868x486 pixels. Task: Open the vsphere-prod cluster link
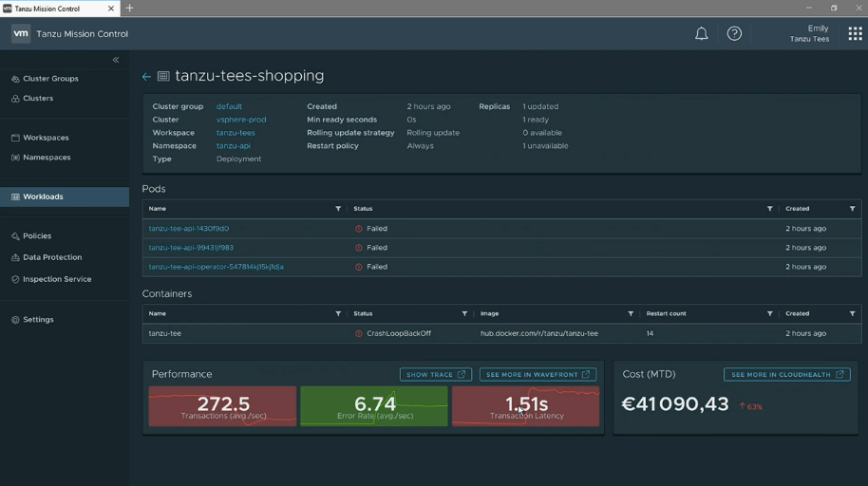coord(241,120)
